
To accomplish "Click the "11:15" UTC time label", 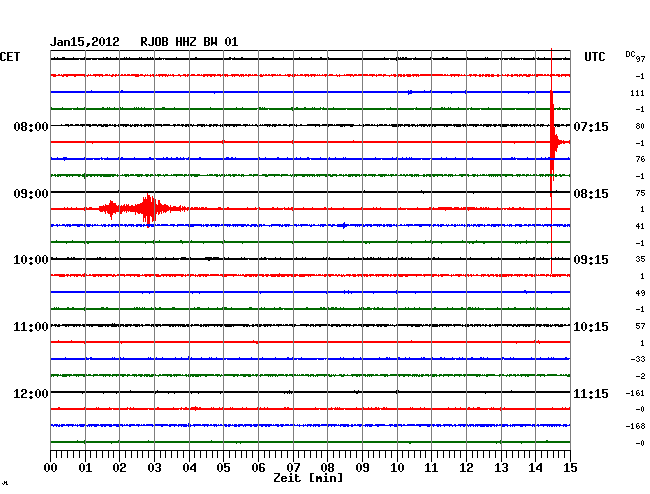I will tap(591, 393).
